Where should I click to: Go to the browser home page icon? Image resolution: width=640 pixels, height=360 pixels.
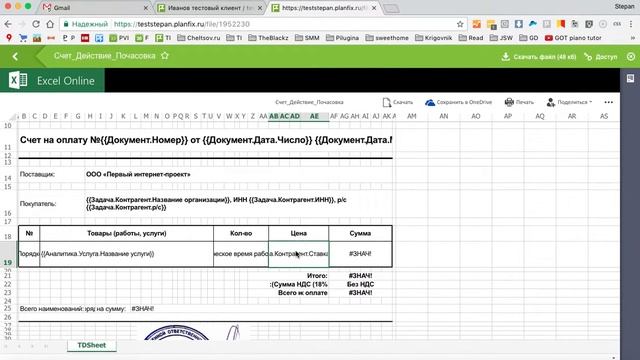(50, 24)
